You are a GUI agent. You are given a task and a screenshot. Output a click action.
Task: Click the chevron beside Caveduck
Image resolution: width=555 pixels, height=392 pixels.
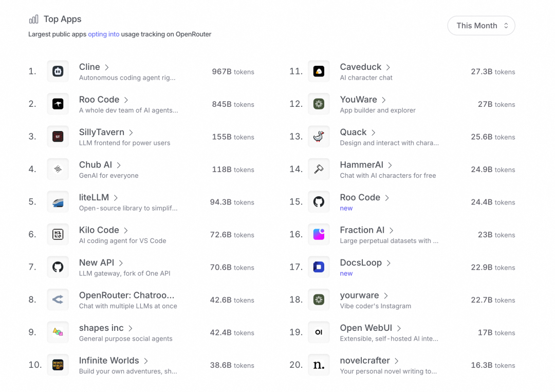click(x=388, y=67)
